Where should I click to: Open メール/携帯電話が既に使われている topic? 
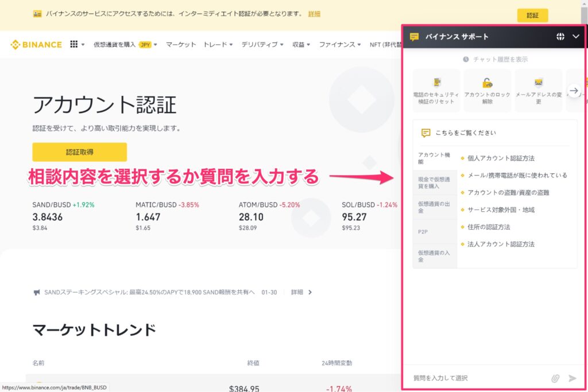[x=517, y=176]
